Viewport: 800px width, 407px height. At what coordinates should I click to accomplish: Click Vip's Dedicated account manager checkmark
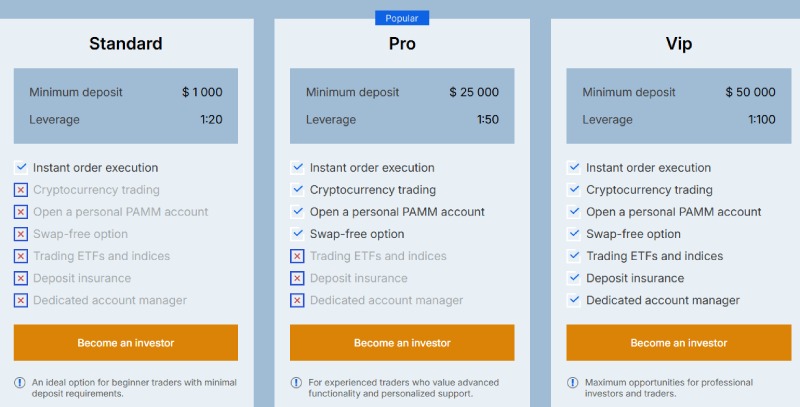(574, 300)
